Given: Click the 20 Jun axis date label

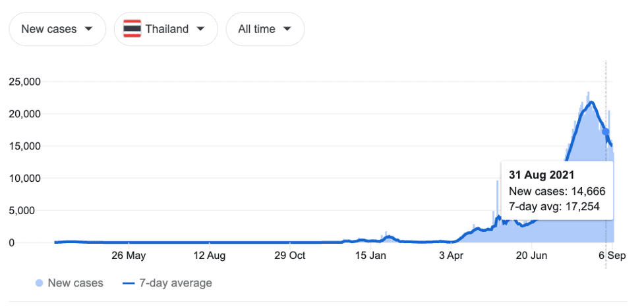Looking at the screenshot, I should [531, 256].
